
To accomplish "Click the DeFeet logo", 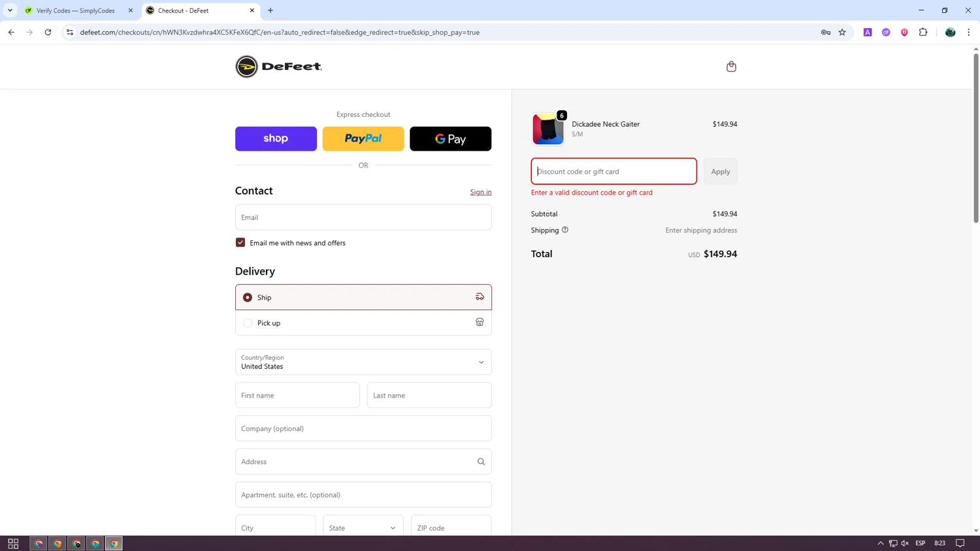I will tap(279, 67).
